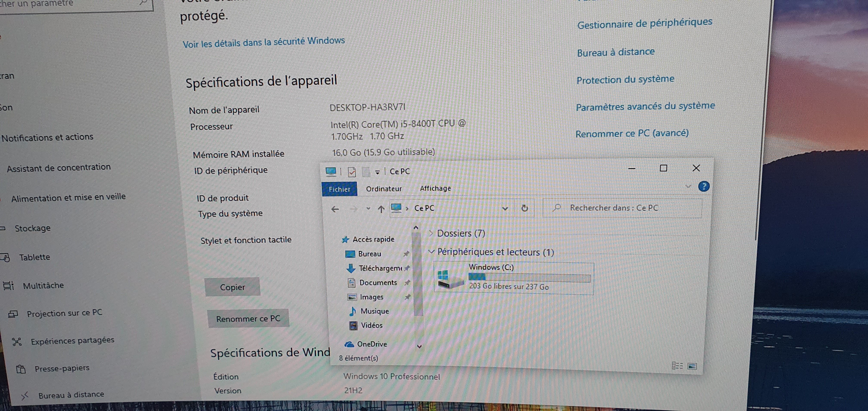Open the Affichage ribbon tab

435,188
